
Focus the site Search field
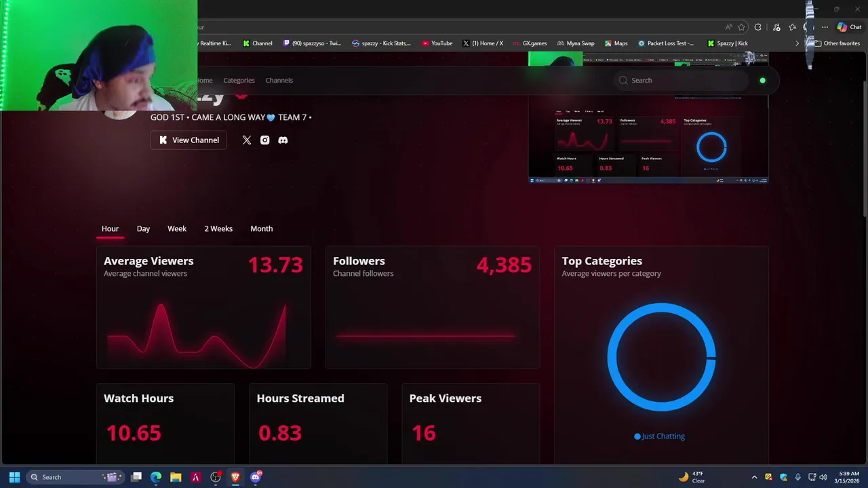pos(682,80)
